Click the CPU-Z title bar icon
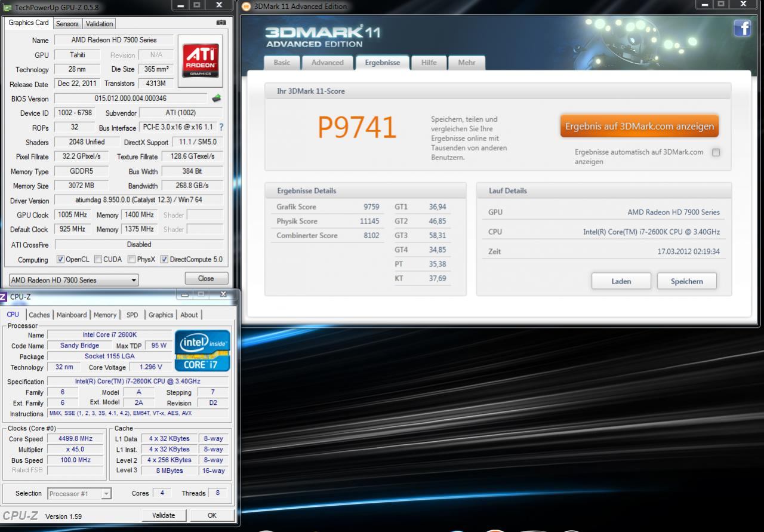Screen dimensions: 764x532 click(3, 297)
